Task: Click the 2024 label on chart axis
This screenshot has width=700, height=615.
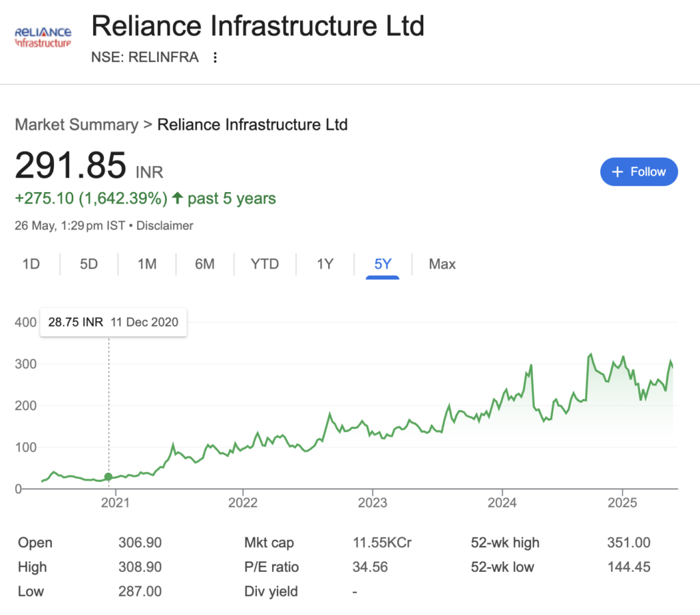Action: [502, 503]
